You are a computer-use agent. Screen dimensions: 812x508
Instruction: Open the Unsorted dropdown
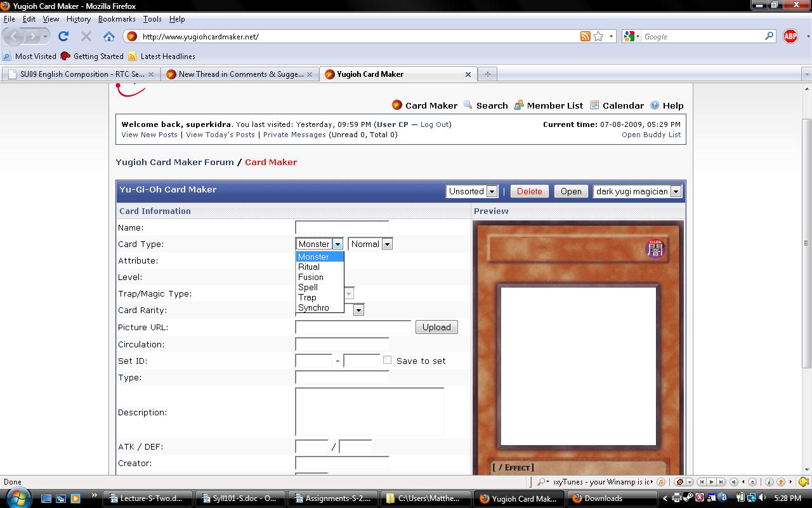coord(472,191)
